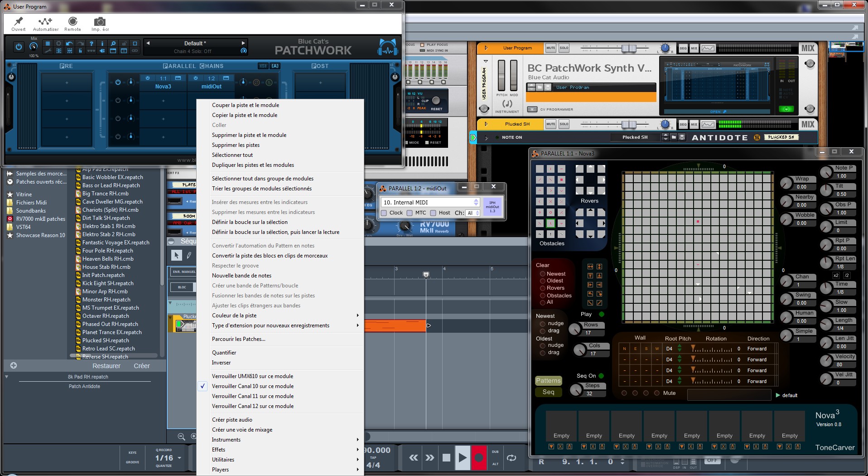Click Créer button in the browser
Viewport: 868px width, 476px height.
coord(141,366)
